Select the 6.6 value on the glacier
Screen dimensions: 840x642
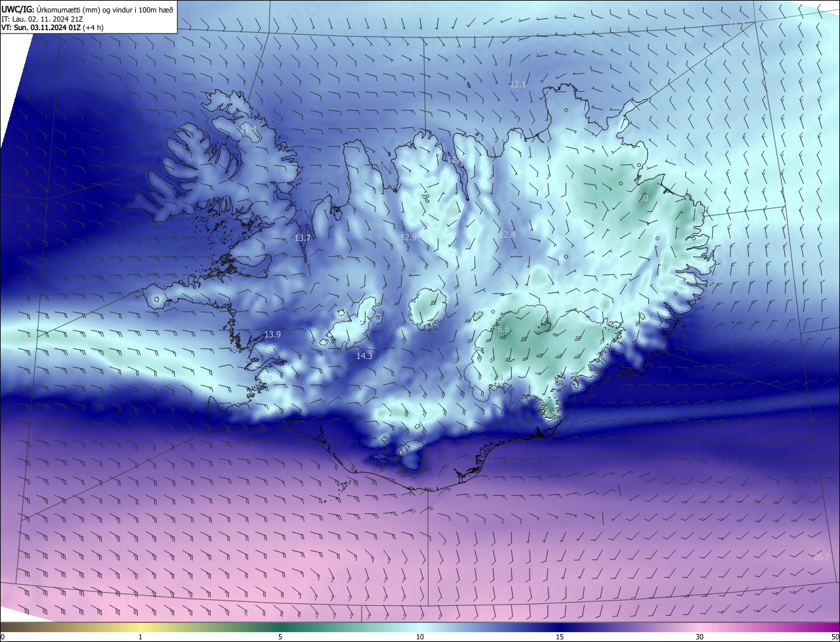503,329
